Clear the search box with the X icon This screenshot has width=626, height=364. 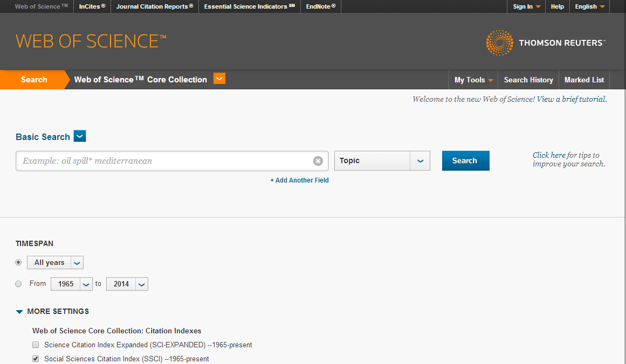click(x=318, y=161)
